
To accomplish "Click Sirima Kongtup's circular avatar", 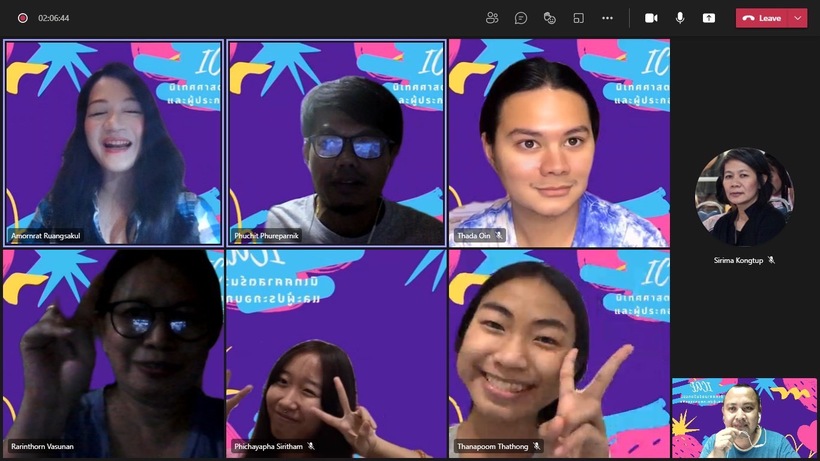I will 744,197.
